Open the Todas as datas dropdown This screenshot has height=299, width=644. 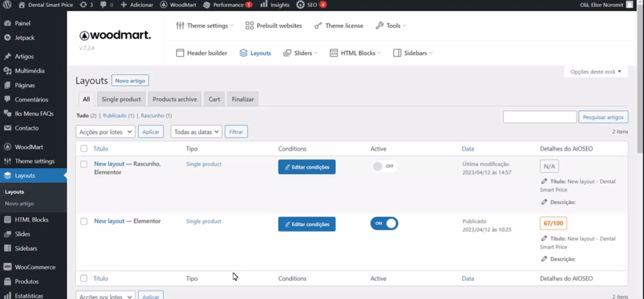click(196, 132)
